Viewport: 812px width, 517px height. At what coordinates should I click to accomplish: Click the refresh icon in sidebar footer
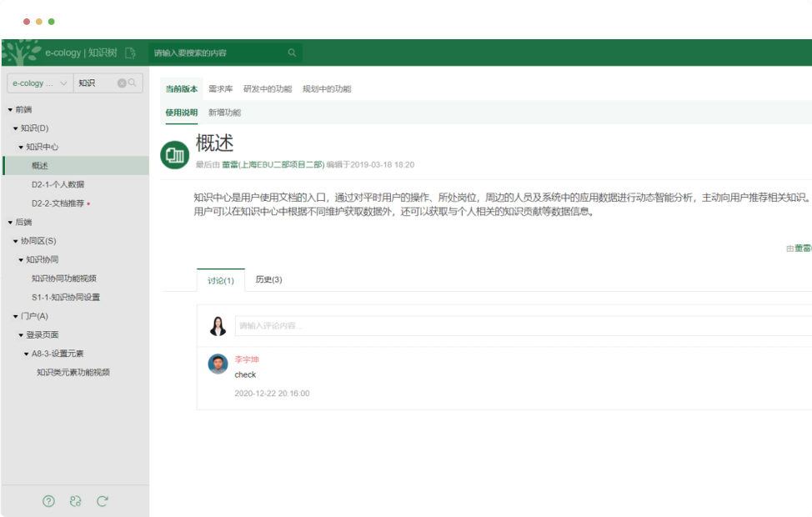pos(103,501)
